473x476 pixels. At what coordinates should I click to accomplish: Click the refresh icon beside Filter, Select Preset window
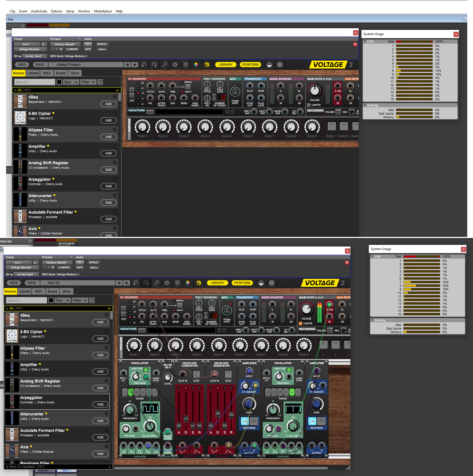[x=100, y=82]
